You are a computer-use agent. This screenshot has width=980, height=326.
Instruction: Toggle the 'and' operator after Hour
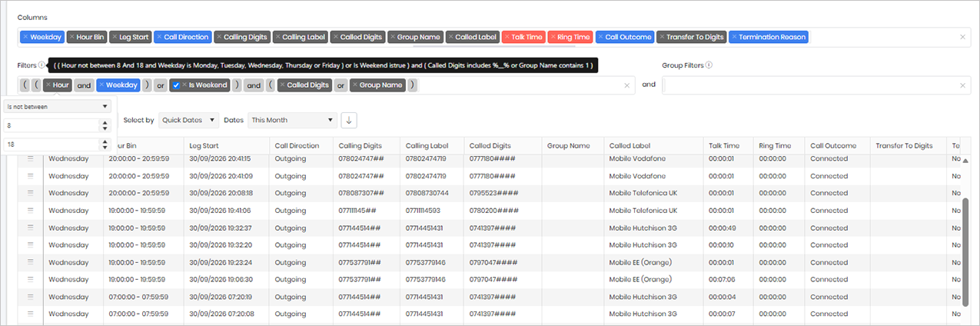point(84,85)
